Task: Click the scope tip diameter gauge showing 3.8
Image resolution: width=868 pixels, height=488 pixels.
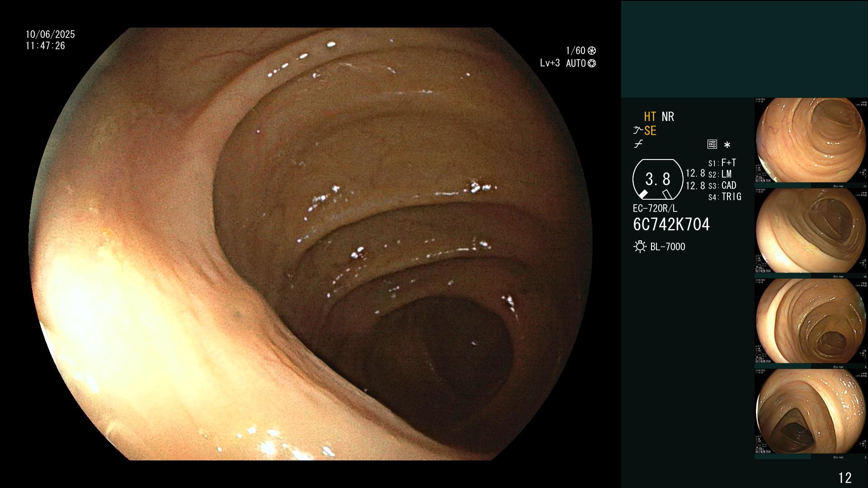Action: tap(658, 179)
